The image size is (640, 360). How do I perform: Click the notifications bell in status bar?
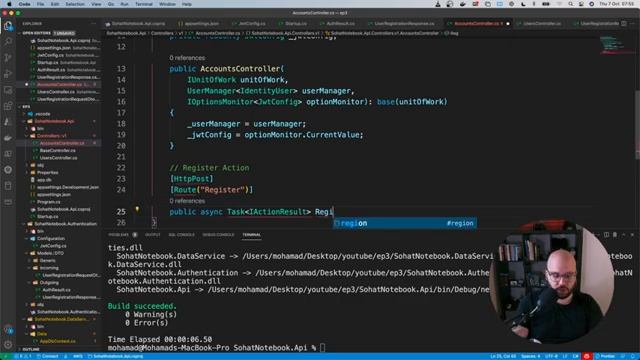click(x=632, y=356)
